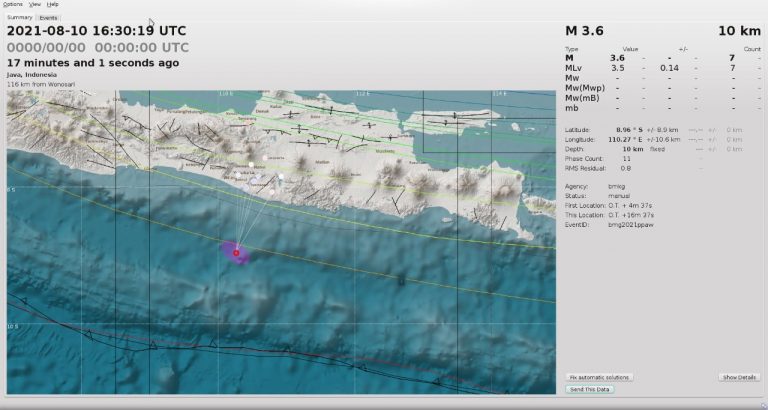
Task: Click the RMS Residual value 0.8
Action: (625, 169)
